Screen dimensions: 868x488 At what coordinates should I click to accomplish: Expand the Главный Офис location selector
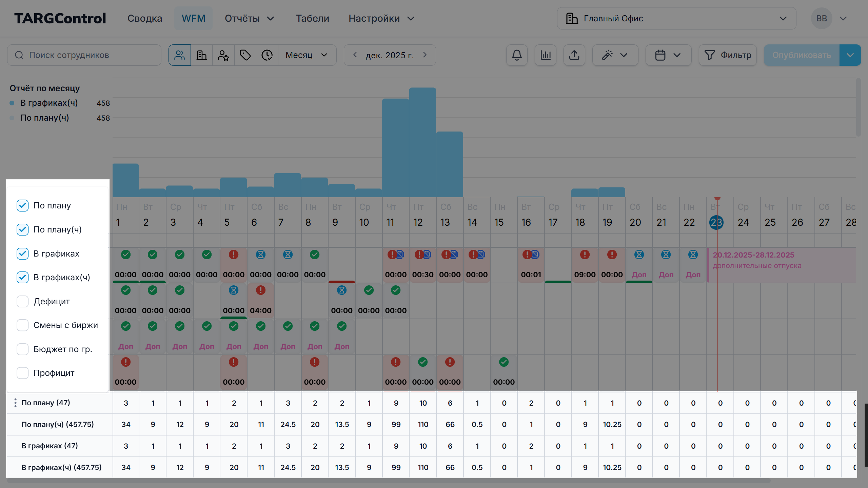pos(676,18)
